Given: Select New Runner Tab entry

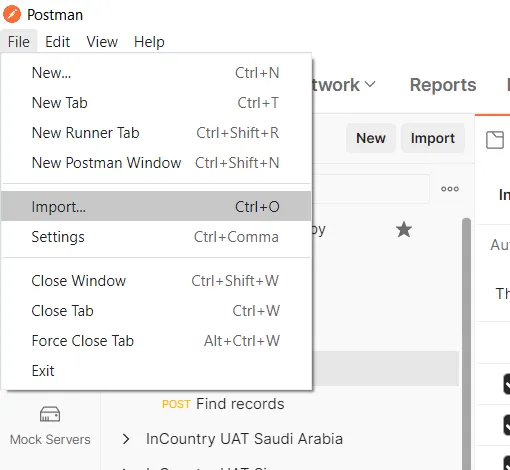Looking at the screenshot, I should pyautogui.click(x=156, y=133).
